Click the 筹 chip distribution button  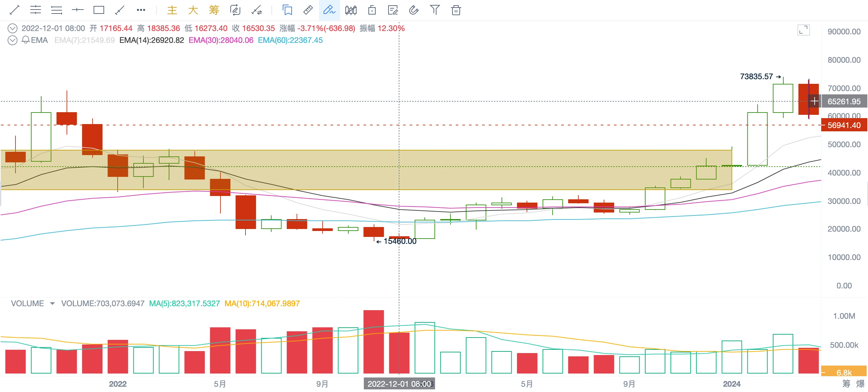point(214,10)
